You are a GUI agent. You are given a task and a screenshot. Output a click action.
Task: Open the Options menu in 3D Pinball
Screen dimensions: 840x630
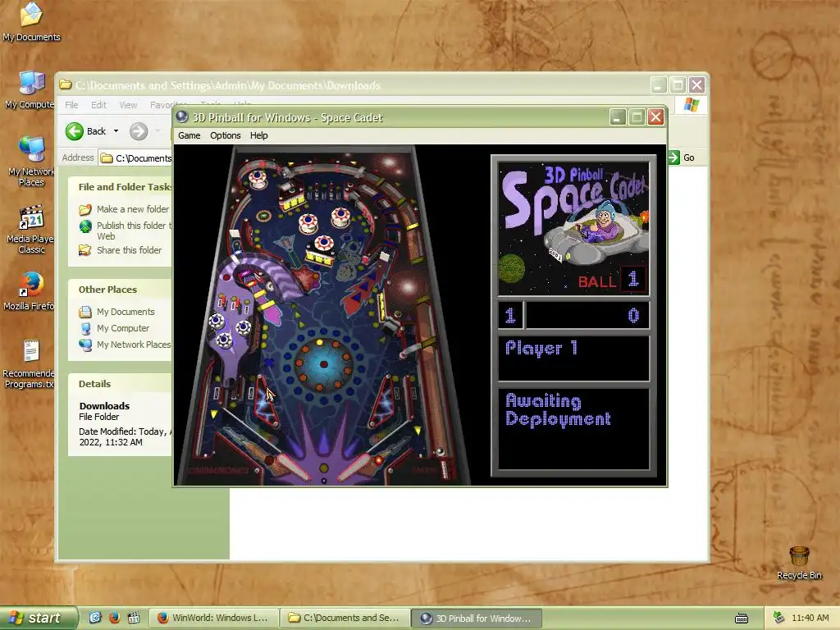225,135
